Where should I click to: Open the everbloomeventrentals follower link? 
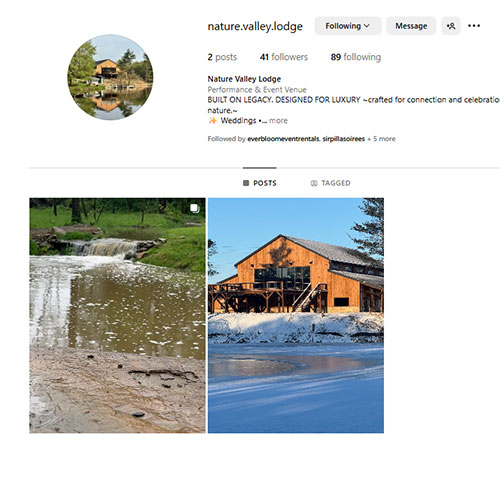283,139
